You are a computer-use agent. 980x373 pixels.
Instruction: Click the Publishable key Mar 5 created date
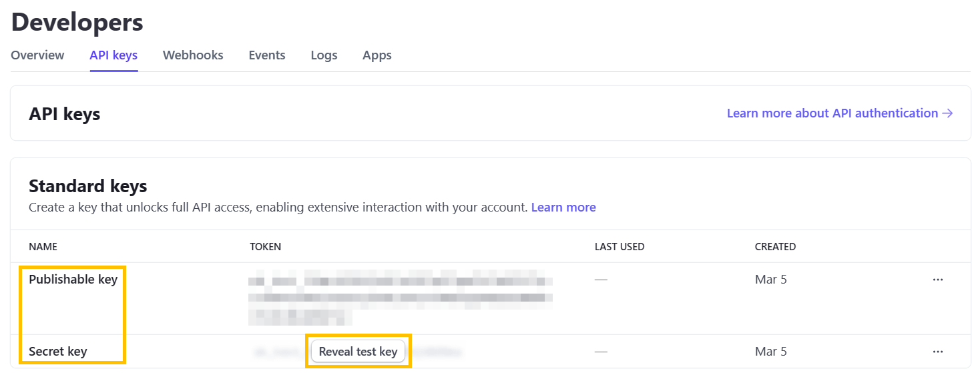tap(771, 280)
